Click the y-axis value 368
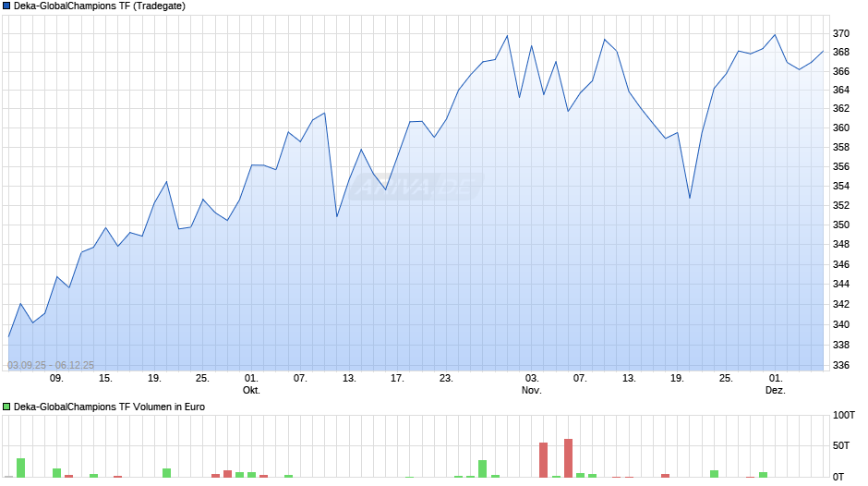 [x=841, y=52]
